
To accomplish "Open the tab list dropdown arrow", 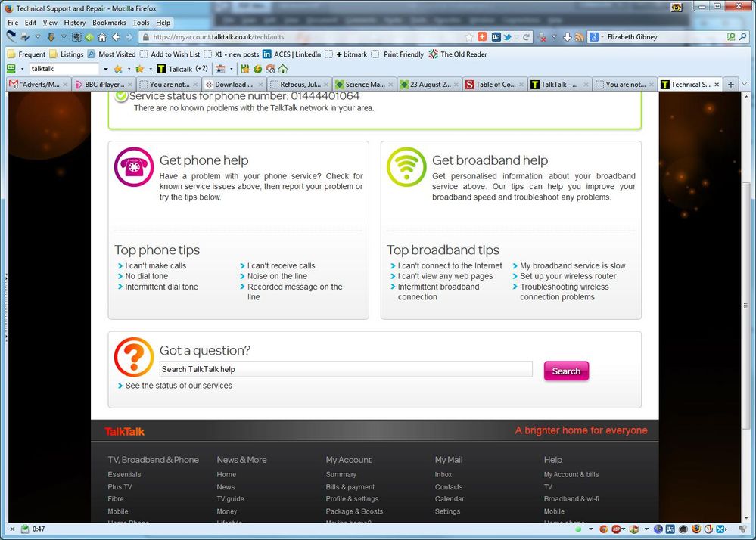I will pyautogui.click(x=744, y=84).
